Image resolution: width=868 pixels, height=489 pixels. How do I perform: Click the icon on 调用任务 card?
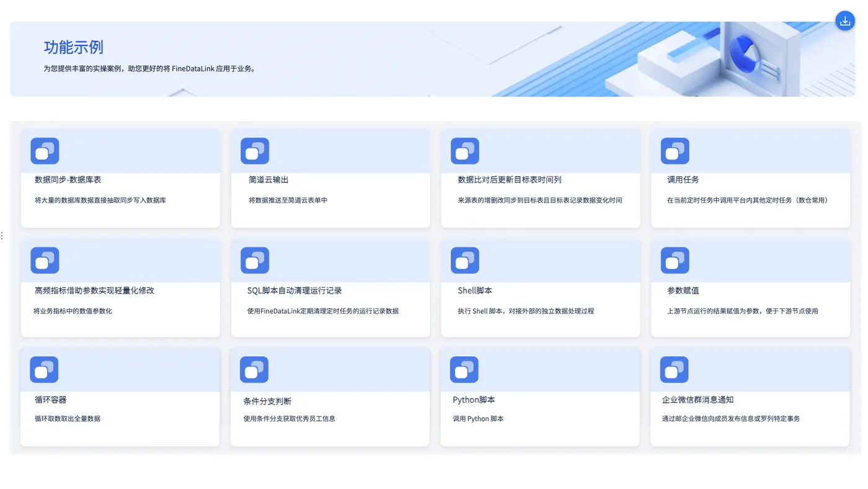pos(675,151)
